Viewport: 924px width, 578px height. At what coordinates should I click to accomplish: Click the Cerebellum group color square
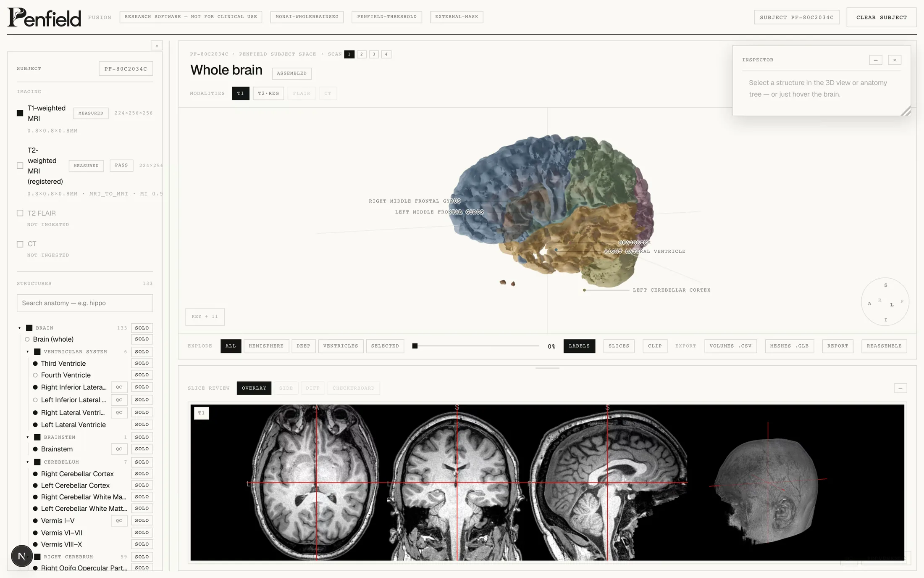pos(37,462)
